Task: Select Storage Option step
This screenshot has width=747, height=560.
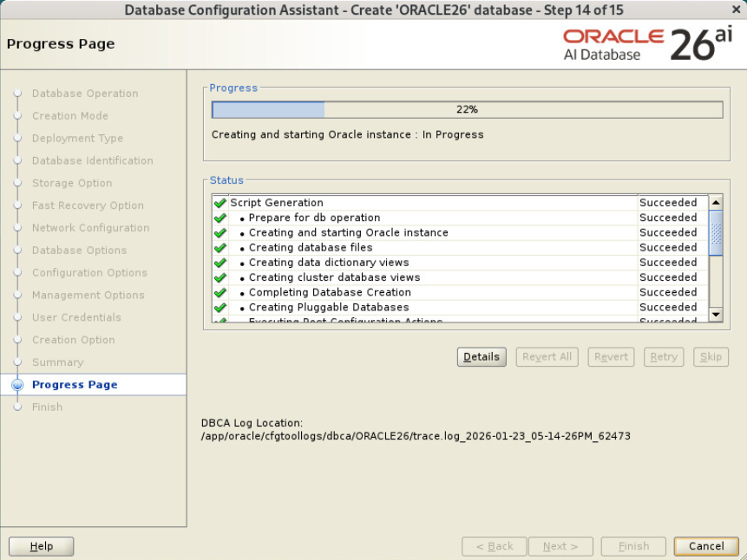Action: [x=72, y=183]
